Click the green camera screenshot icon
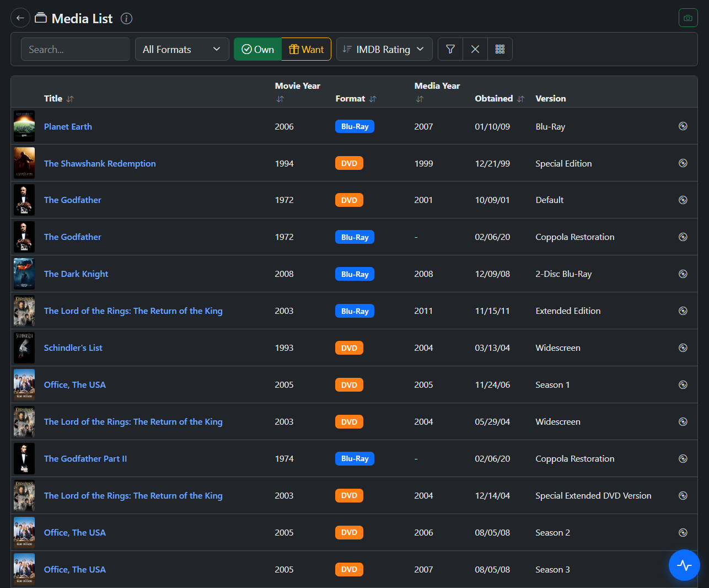Viewport: 709px width, 588px height. [x=687, y=18]
